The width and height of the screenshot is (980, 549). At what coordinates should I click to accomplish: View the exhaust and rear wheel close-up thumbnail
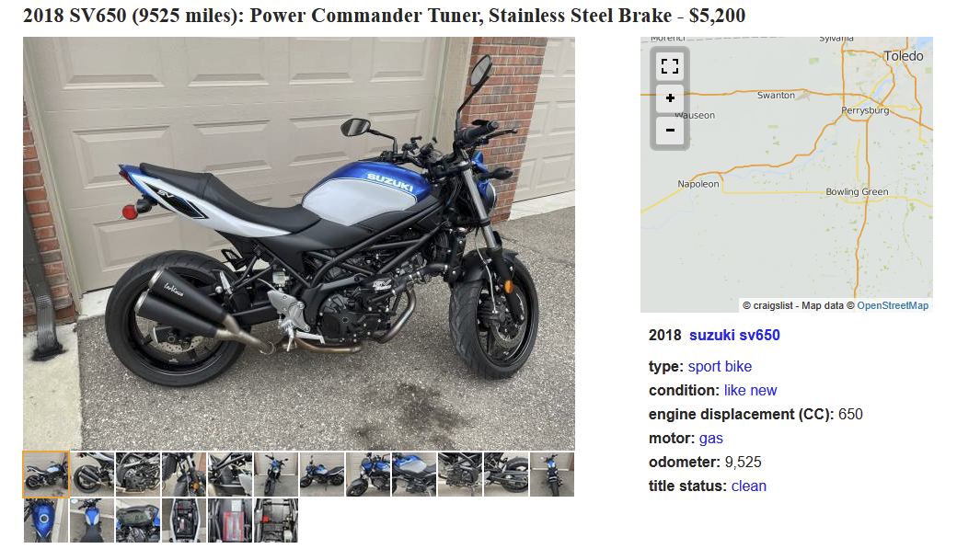pyautogui.click(x=92, y=474)
